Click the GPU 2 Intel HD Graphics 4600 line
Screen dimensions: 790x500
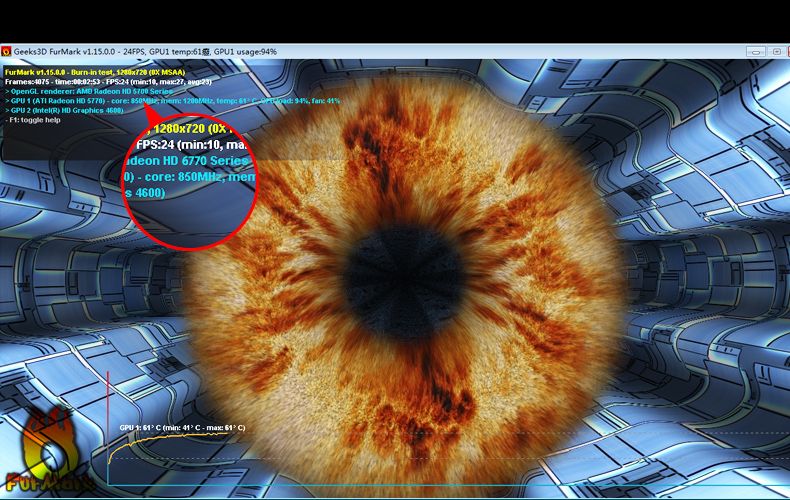point(64,110)
